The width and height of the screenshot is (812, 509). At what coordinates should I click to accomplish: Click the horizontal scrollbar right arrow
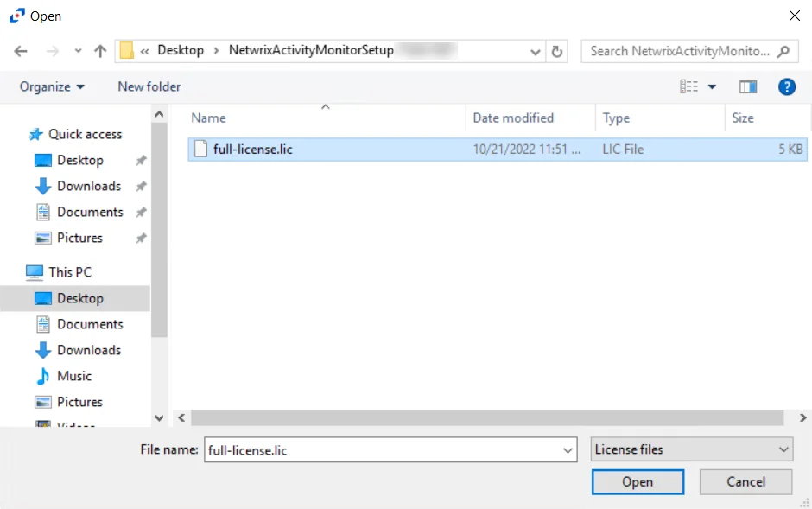click(x=802, y=418)
